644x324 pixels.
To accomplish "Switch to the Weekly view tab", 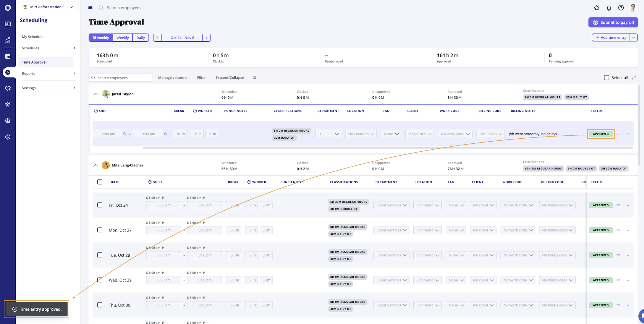I will click(122, 38).
